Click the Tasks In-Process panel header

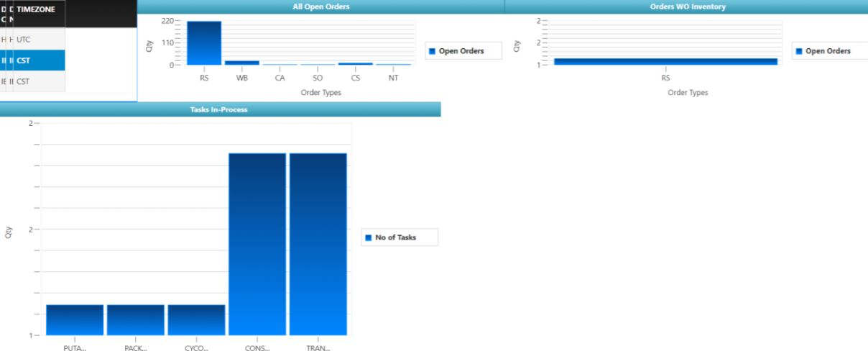(220, 109)
